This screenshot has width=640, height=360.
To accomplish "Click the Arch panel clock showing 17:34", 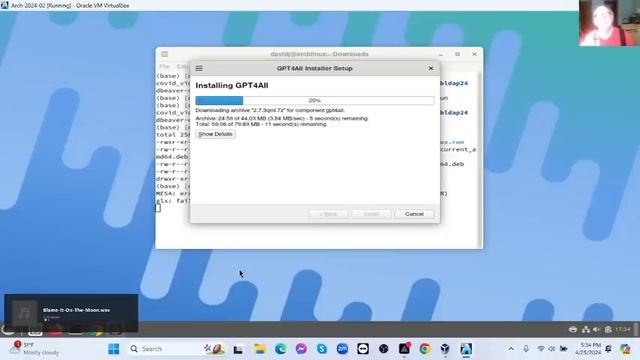I will [622, 329].
